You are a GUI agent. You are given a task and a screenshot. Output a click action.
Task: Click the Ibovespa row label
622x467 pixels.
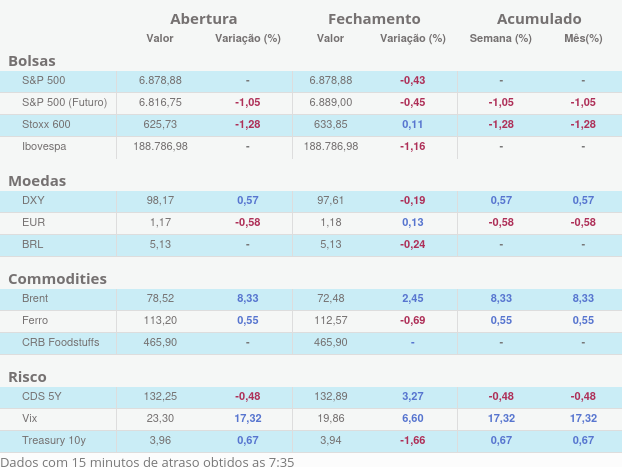click(45, 146)
